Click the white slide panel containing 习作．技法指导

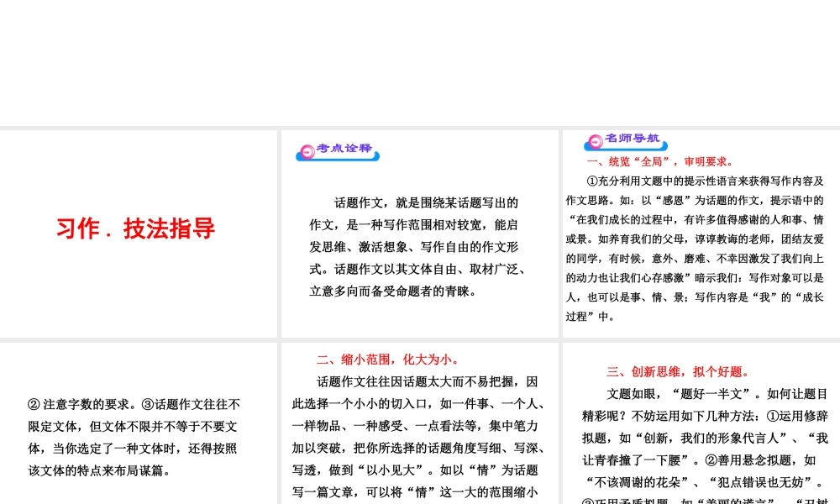(139, 234)
